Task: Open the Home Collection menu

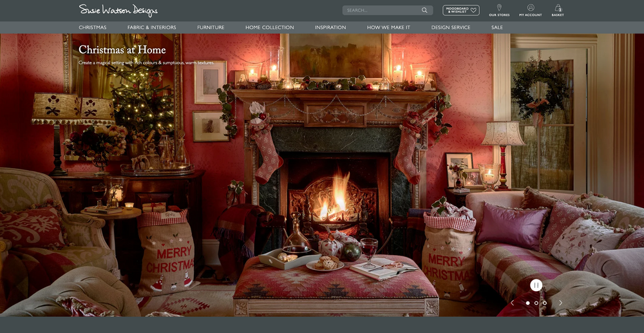Action: 269,28
